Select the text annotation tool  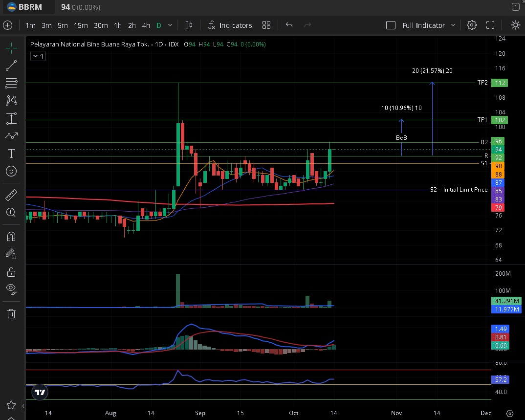(11, 154)
